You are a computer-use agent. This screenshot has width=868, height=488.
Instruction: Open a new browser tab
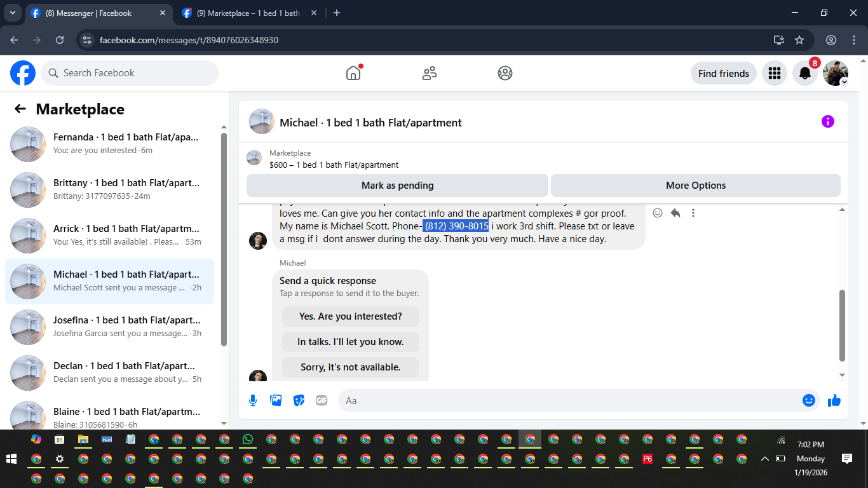[x=337, y=13]
